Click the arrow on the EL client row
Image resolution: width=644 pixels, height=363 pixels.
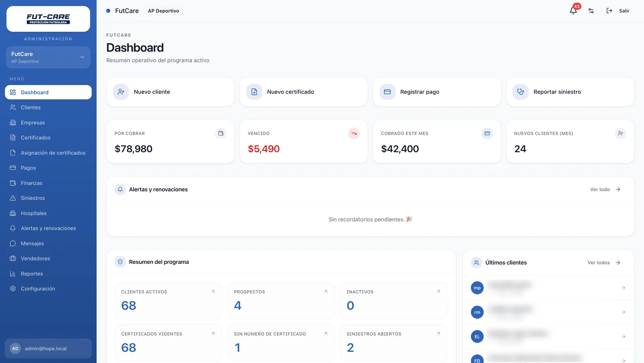(x=623, y=336)
